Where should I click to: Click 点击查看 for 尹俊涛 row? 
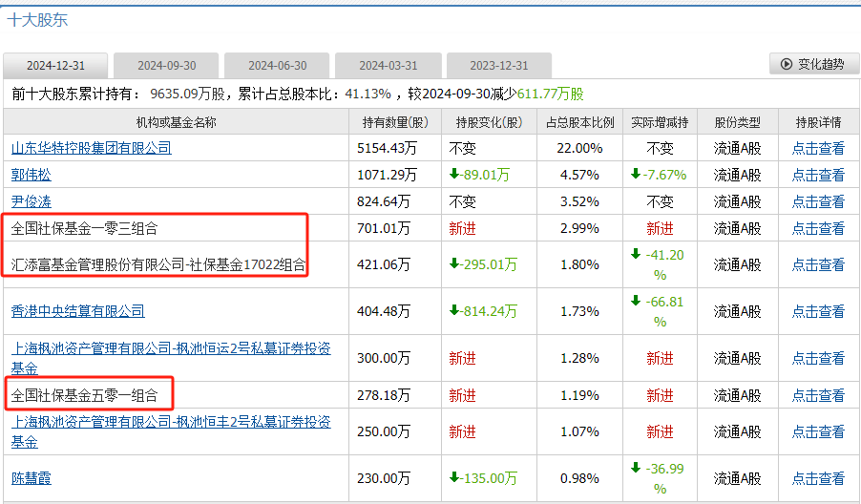[x=818, y=201]
